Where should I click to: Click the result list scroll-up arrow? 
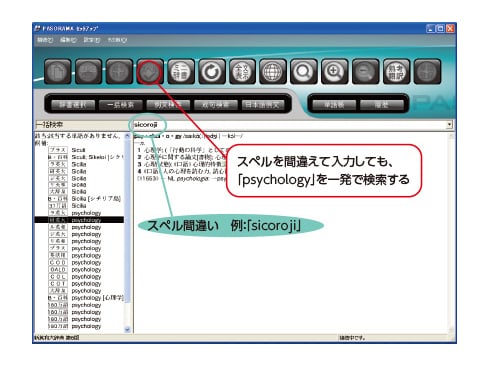[x=127, y=136]
